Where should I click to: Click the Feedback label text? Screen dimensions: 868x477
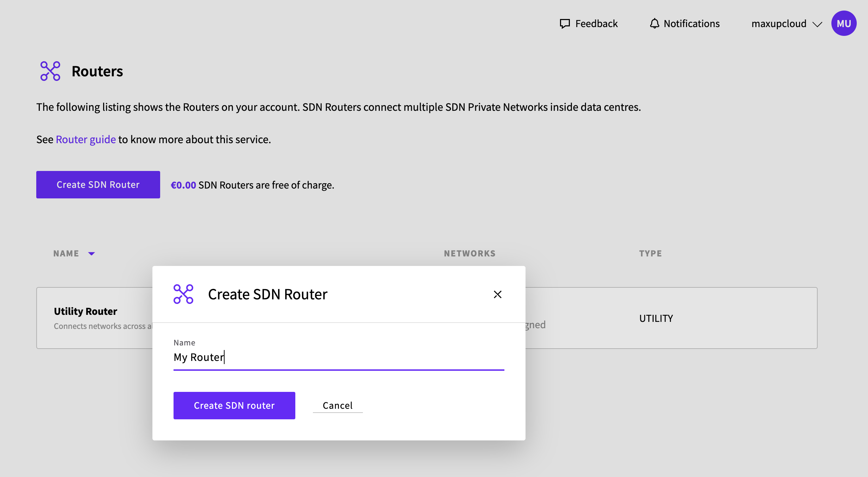pyautogui.click(x=597, y=24)
